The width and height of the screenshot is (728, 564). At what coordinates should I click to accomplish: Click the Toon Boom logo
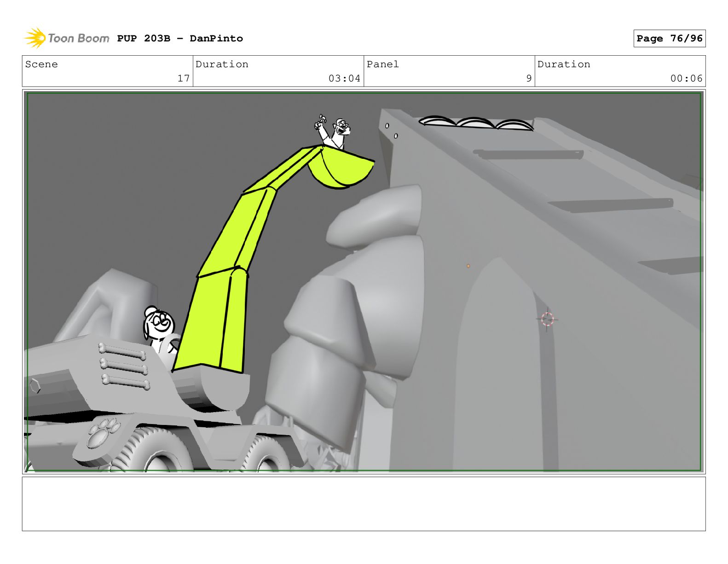[x=66, y=38]
